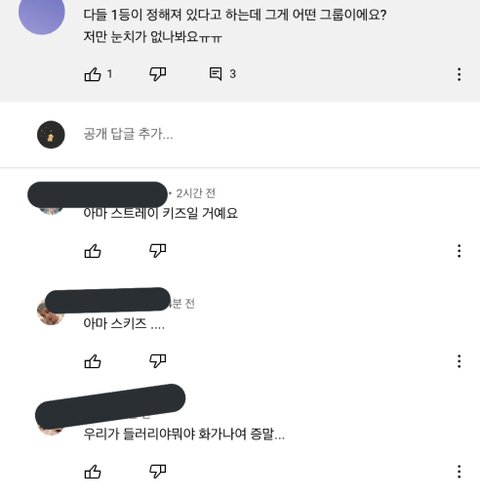This screenshot has height=500, width=480.
Task: Open the purple avatar of the top commenter
Action: pos(42,13)
